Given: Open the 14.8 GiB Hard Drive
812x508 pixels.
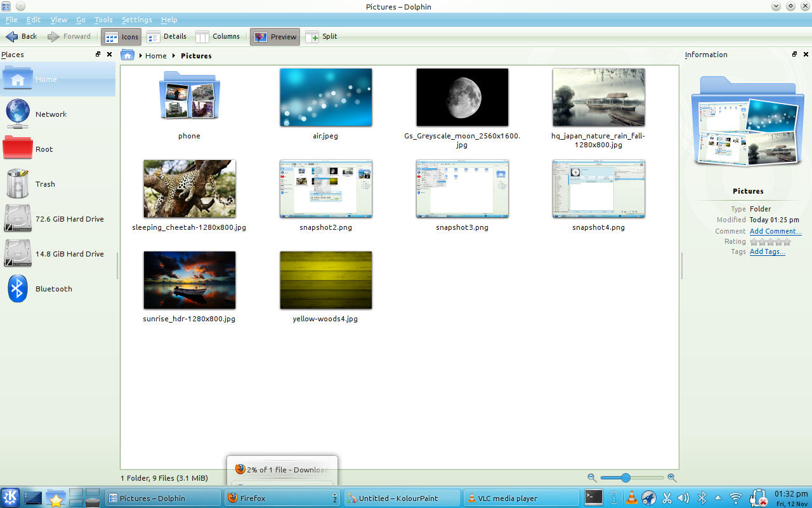Looking at the screenshot, I should 58,254.
